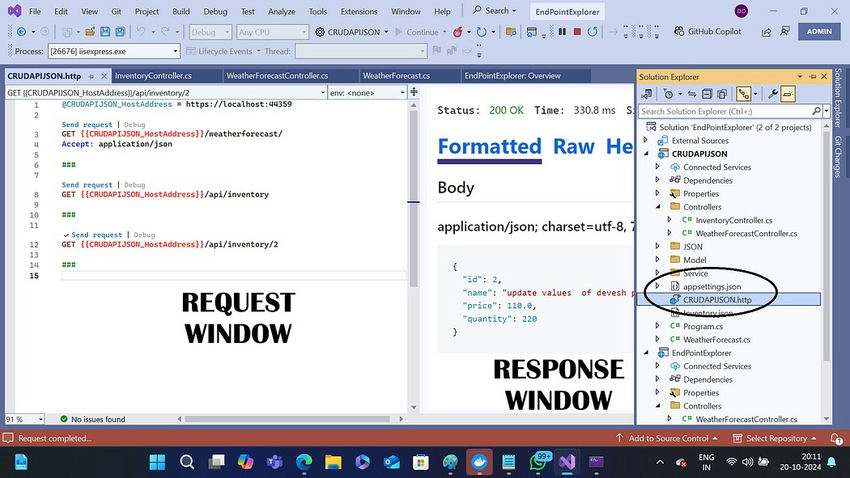Click Send request for weatherforecast endpoint
This screenshot has height=478, width=850.
[x=87, y=124]
